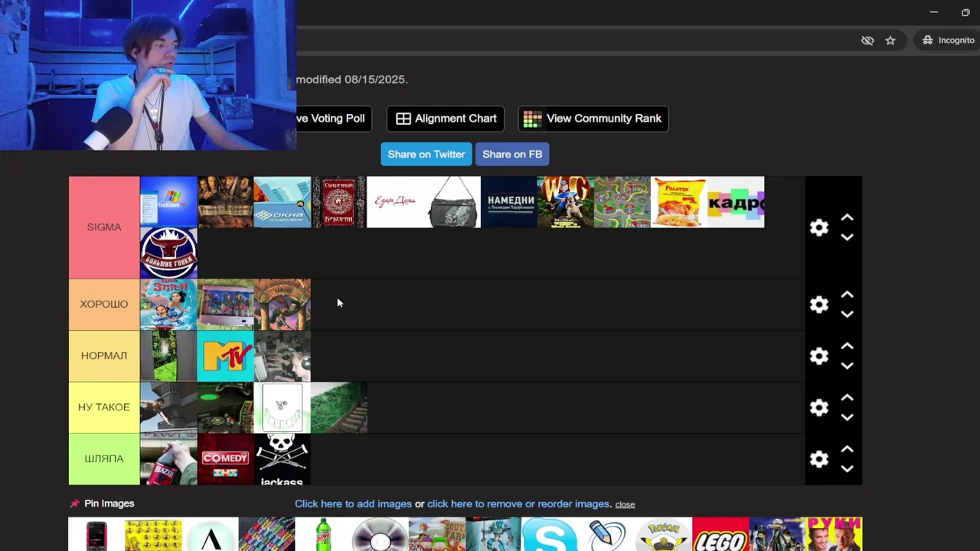Viewport: 980px width, 551px height.
Task: Click 'remove or reorder images' link
Action: point(518,504)
